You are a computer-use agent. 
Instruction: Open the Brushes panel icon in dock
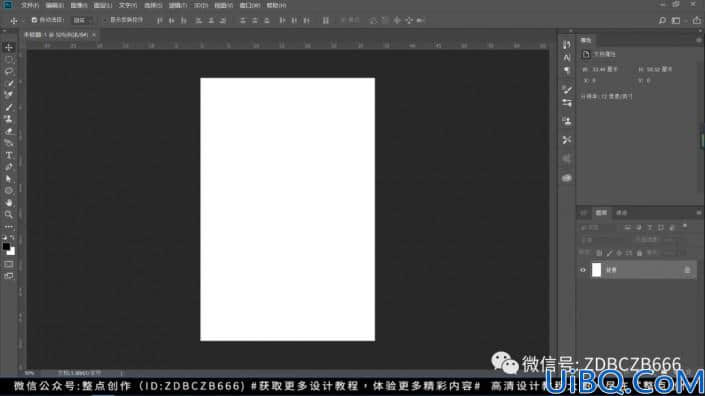pyautogui.click(x=567, y=90)
